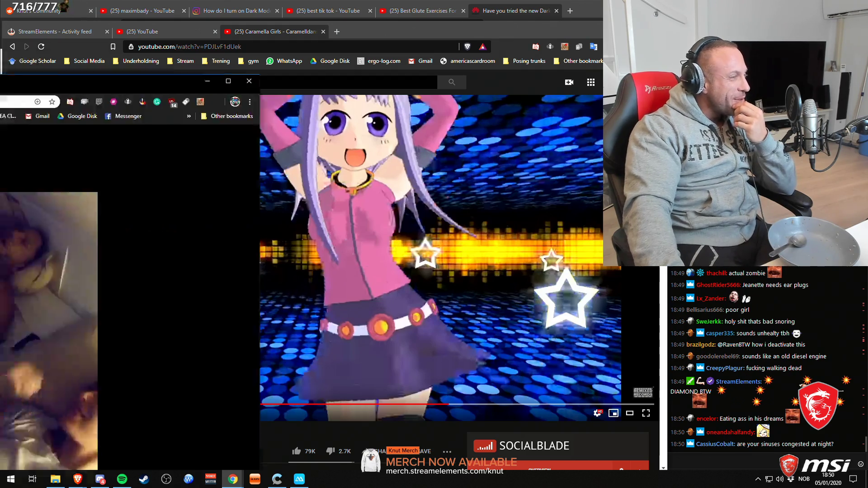Expand the Social Media bookmark folder
Viewport: 868px width, 488px height.
pos(84,61)
